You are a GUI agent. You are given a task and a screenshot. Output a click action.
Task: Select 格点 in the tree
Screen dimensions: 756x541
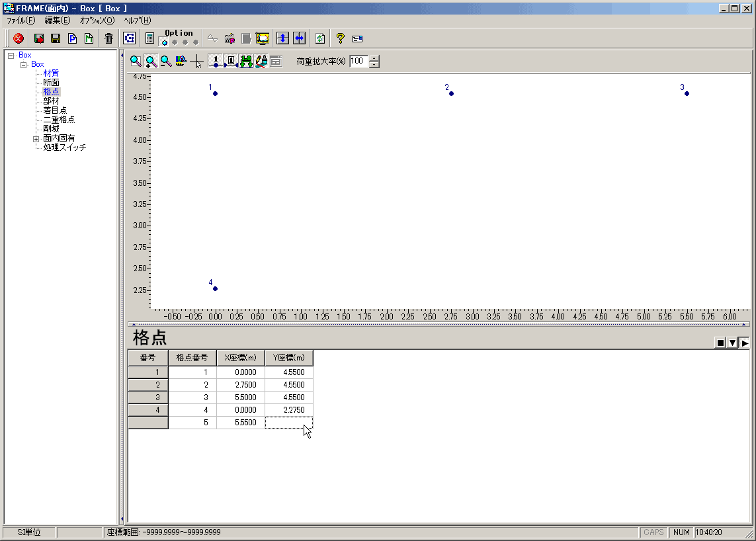pyautogui.click(x=51, y=92)
